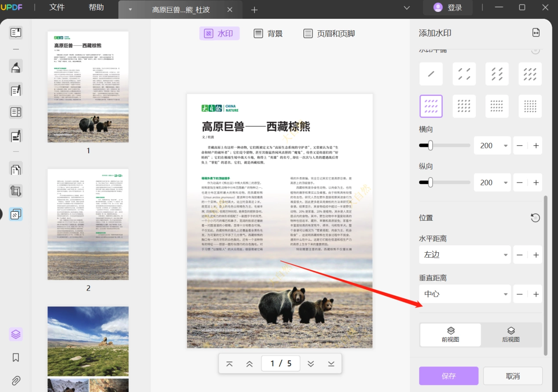Switch to the 背景 tab
The image size is (558, 392).
pos(268,33)
